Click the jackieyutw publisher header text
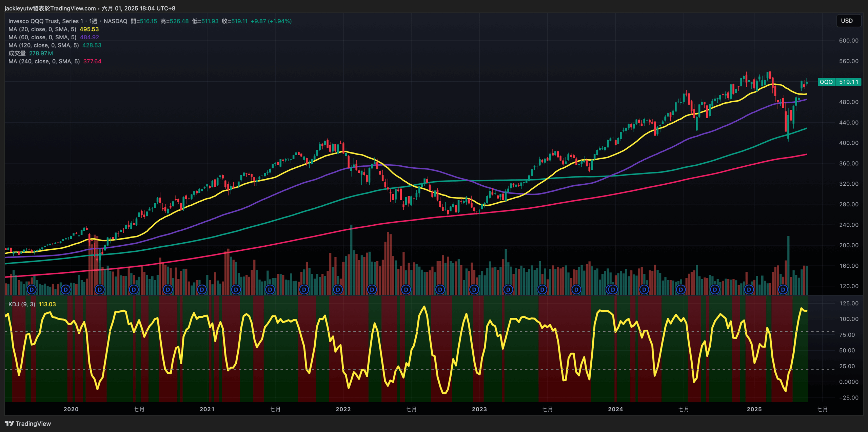This screenshot has width=868, height=432. point(90,8)
